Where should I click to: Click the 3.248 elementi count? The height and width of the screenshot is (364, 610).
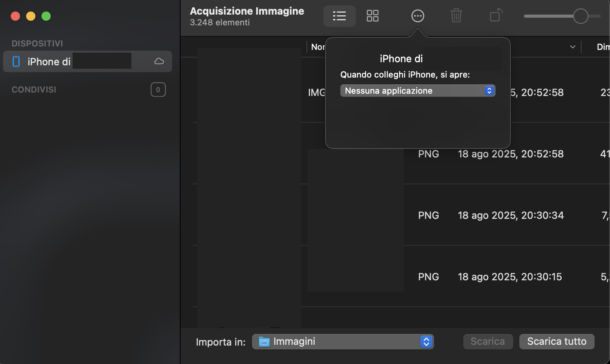point(220,23)
